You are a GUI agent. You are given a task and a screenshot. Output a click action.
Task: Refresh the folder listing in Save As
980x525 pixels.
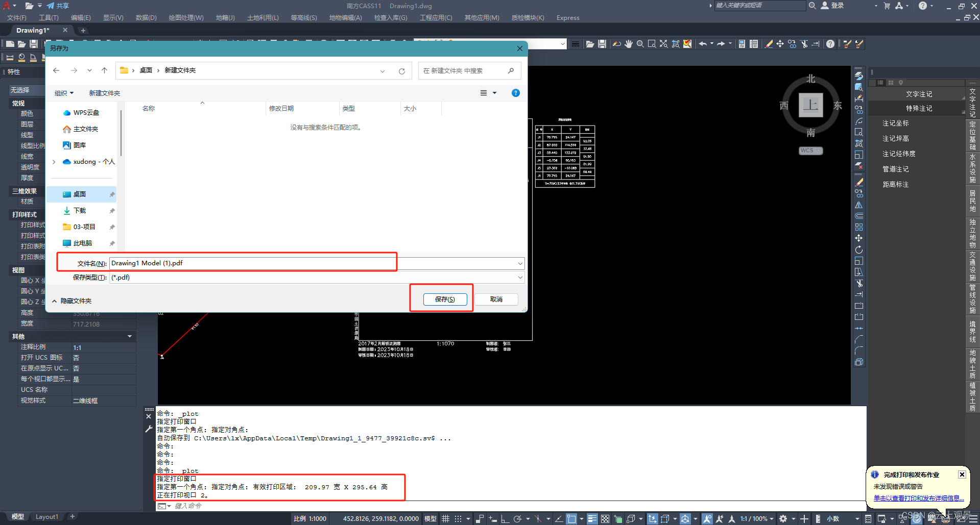pos(402,71)
